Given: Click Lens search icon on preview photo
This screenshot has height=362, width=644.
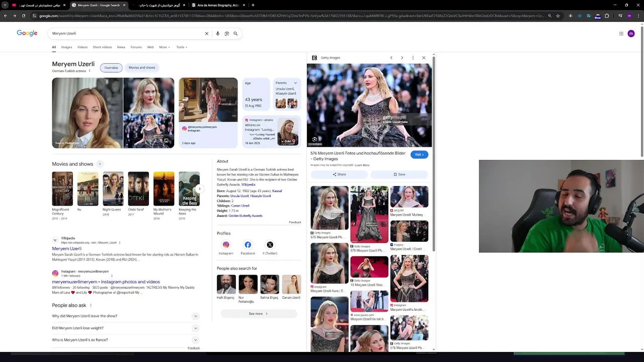Looking at the screenshot, I should tap(314, 139).
